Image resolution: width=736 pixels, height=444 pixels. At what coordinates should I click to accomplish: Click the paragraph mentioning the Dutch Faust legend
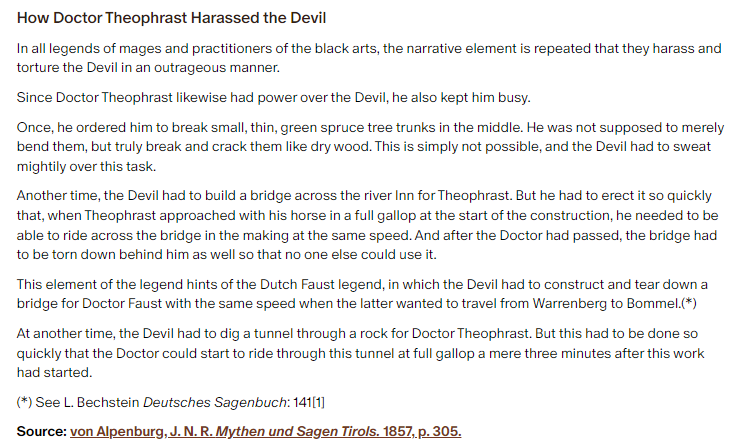click(x=362, y=294)
